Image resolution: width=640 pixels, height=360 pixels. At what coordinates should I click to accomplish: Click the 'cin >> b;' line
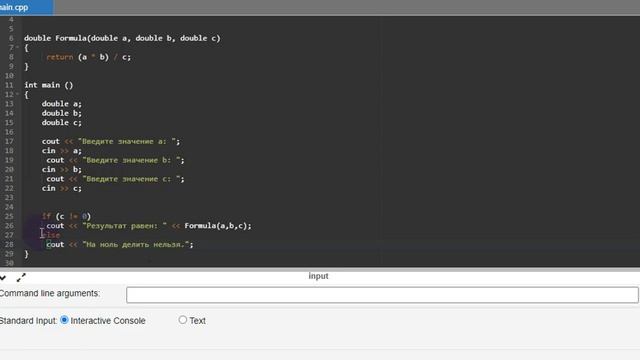(62, 169)
